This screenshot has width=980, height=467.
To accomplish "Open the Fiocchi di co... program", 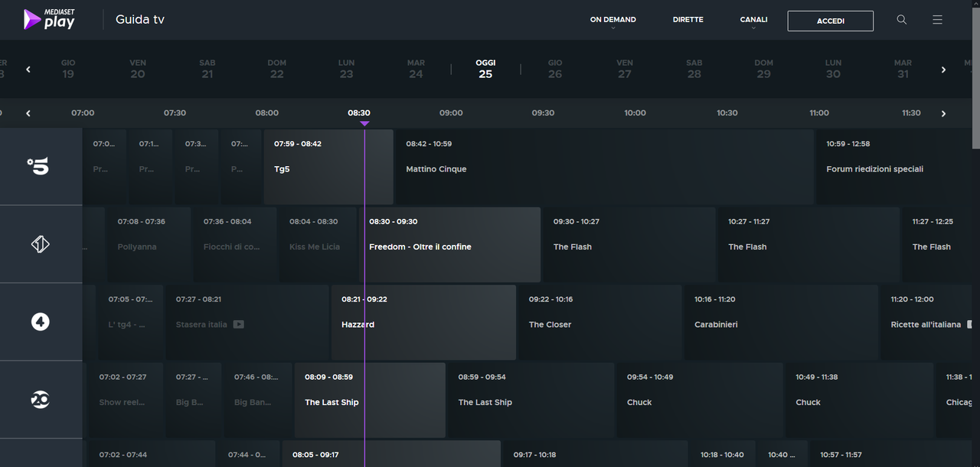I will tap(234, 244).
